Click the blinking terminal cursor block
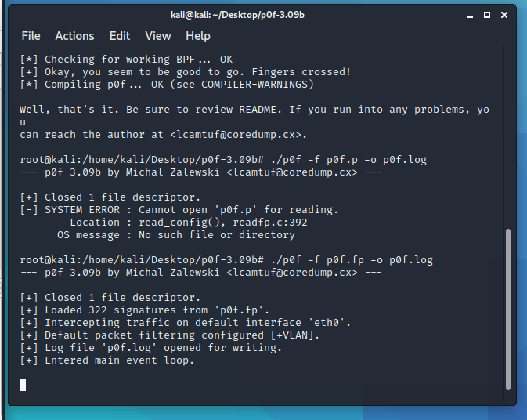527x420 pixels. (23, 385)
